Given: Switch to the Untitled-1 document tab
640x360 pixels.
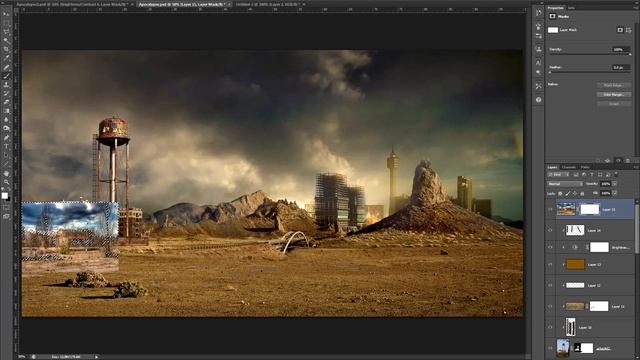Looking at the screenshot, I should (268, 4).
